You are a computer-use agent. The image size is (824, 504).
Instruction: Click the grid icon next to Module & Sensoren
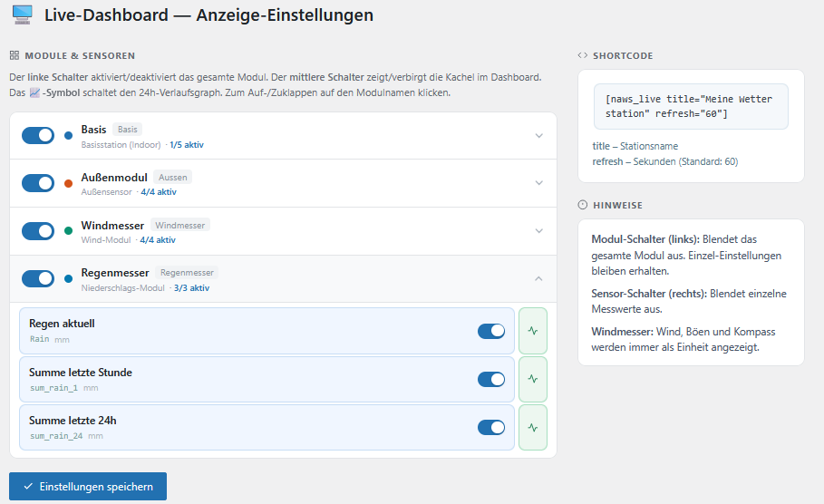pyautogui.click(x=15, y=55)
